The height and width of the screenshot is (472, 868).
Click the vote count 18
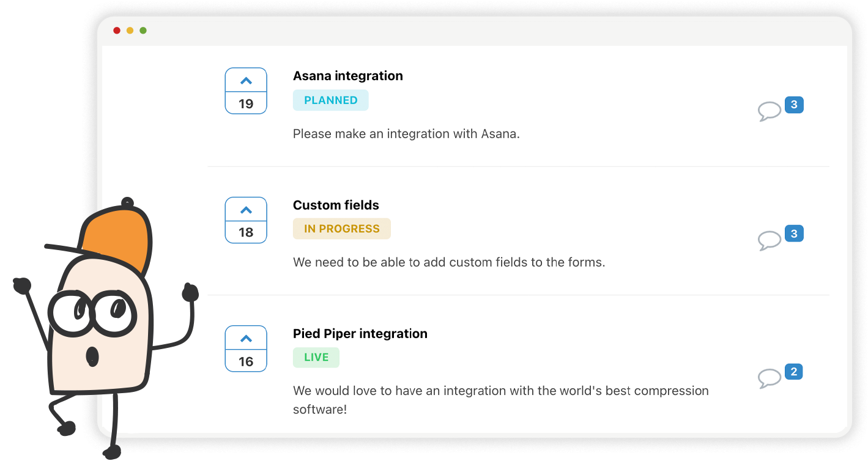click(246, 232)
